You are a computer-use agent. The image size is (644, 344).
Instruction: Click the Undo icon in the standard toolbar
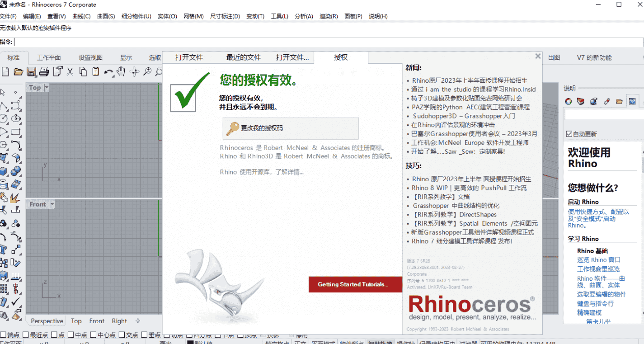click(108, 71)
